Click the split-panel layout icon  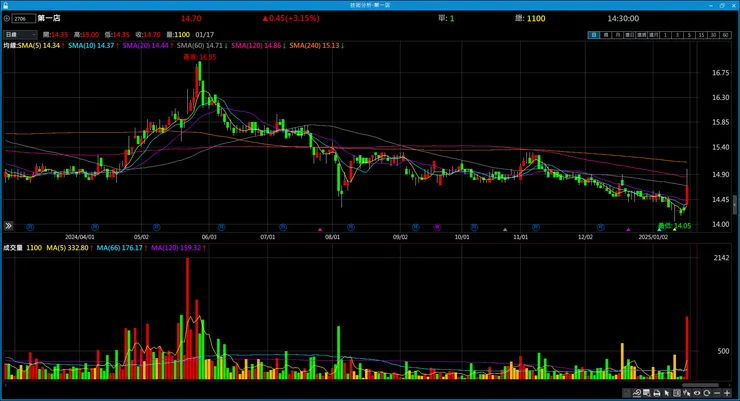(x=677, y=393)
